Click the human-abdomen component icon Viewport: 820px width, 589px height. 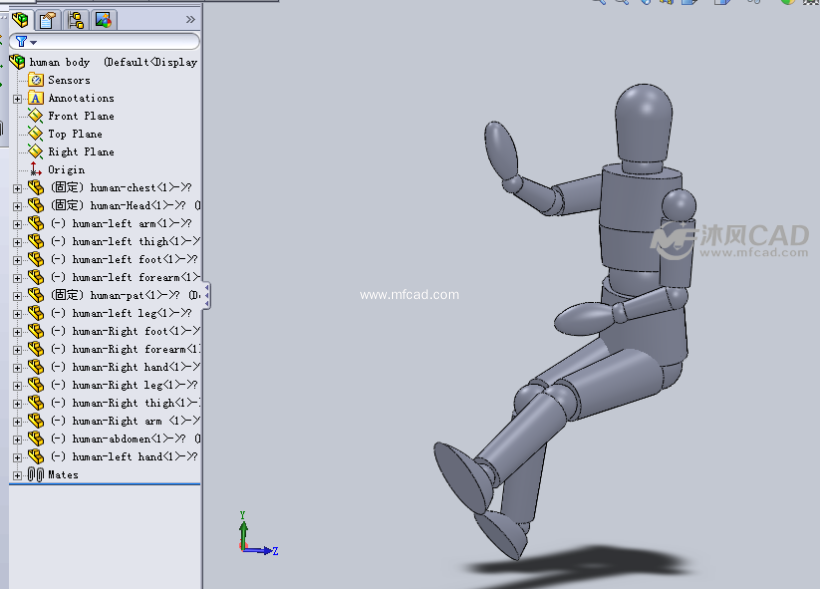tap(36, 438)
